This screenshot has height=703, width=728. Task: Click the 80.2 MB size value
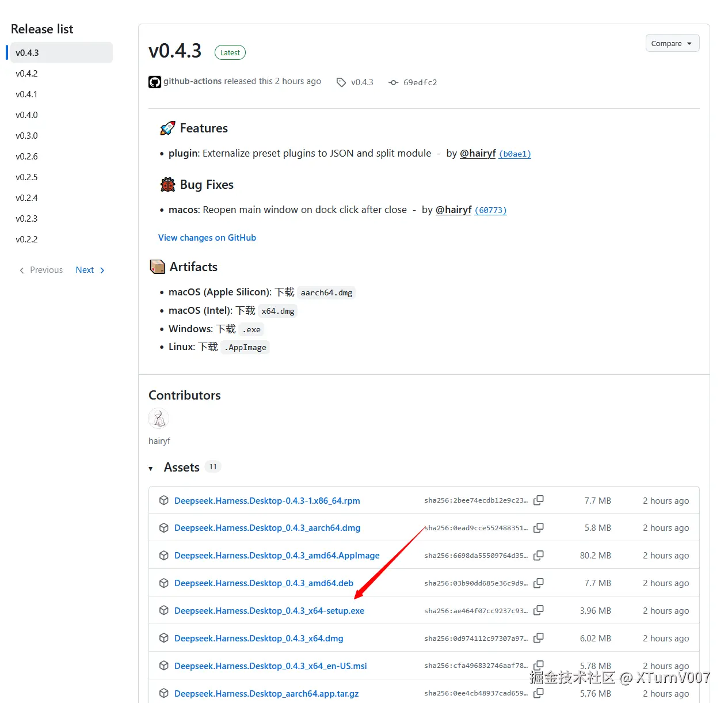coord(596,556)
